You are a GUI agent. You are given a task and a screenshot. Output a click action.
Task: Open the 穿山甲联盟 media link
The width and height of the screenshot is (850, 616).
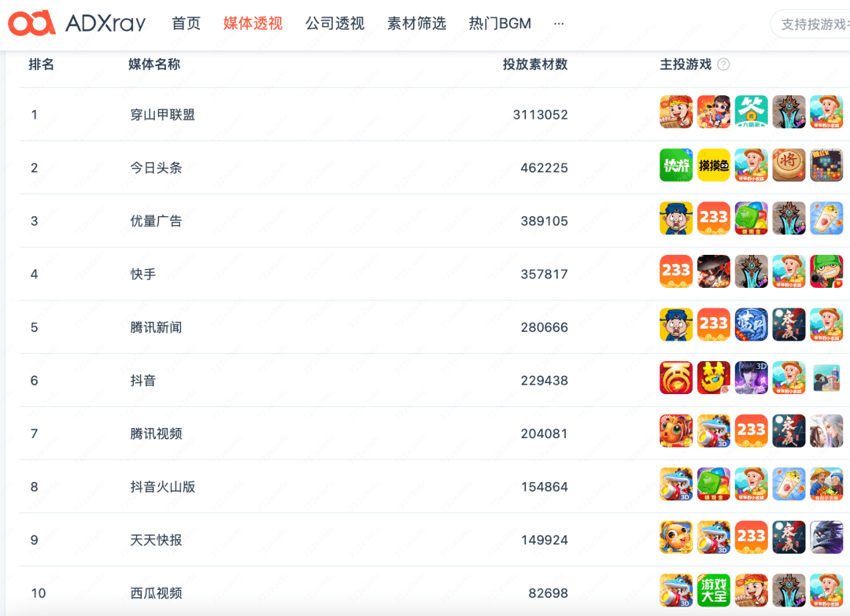click(161, 114)
